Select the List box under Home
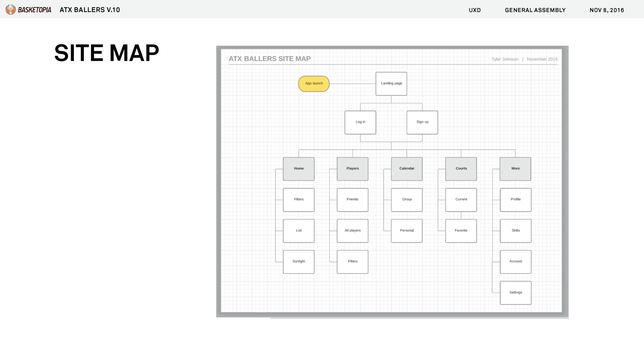The width and height of the screenshot is (644, 362). click(x=299, y=231)
